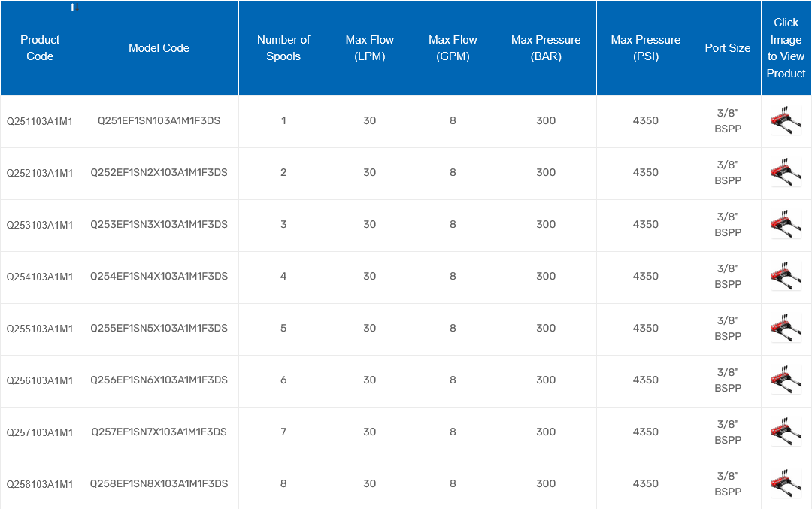Open product image for Q252103A1M1 row
Image resolution: width=812 pixels, height=509 pixels.
click(x=786, y=172)
